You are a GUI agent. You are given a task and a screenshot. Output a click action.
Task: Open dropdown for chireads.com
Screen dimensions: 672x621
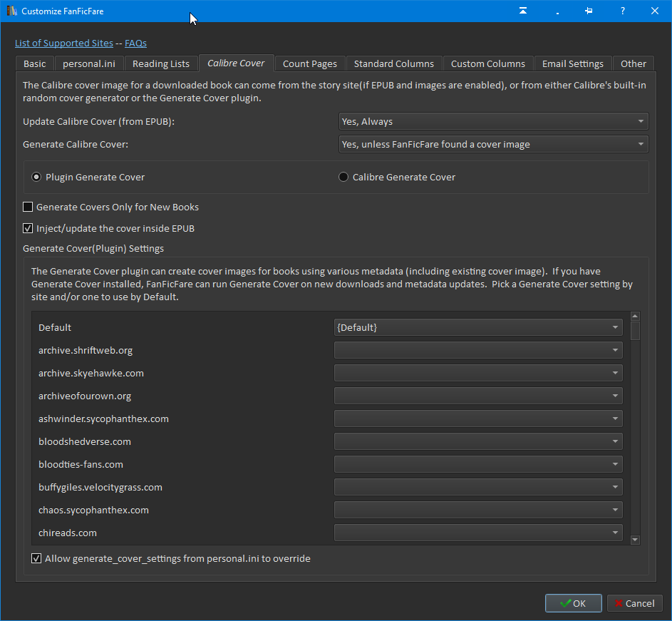coord(478,533)
